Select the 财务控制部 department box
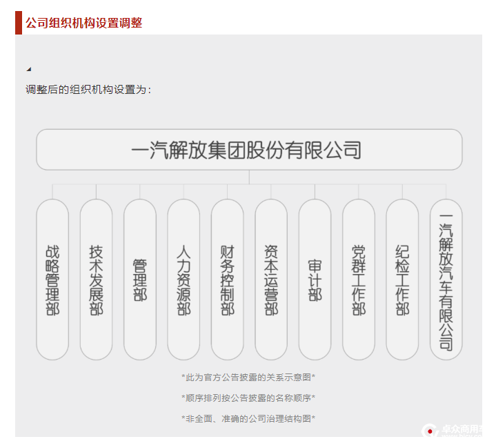This screenshot has width=496, height=448. coord(228,280)
